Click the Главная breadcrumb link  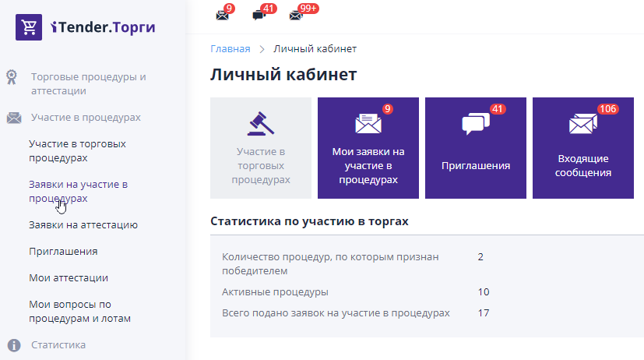pyautogui.click(x=231, y=49)
